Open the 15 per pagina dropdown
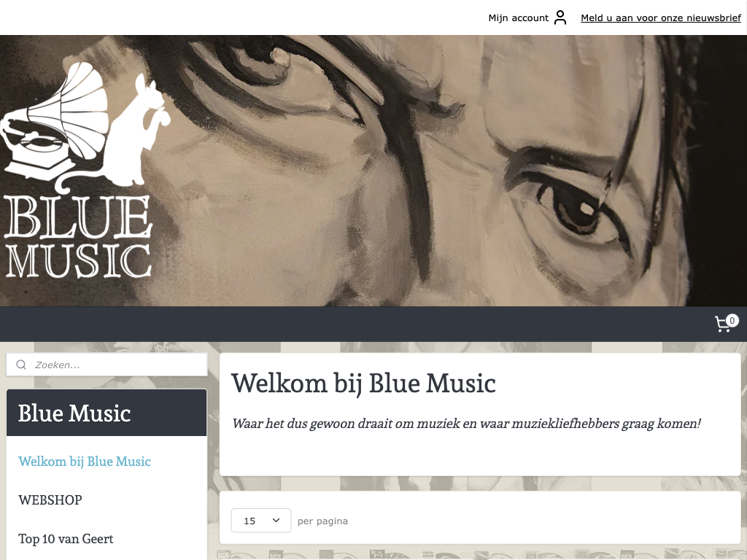 (261, 521)
